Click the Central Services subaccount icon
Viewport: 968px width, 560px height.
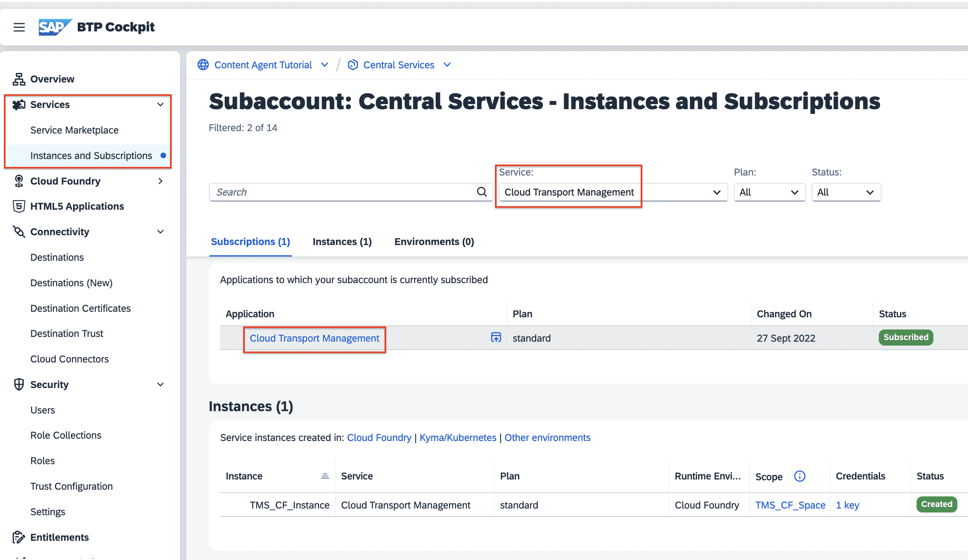(x=353, y=65)
